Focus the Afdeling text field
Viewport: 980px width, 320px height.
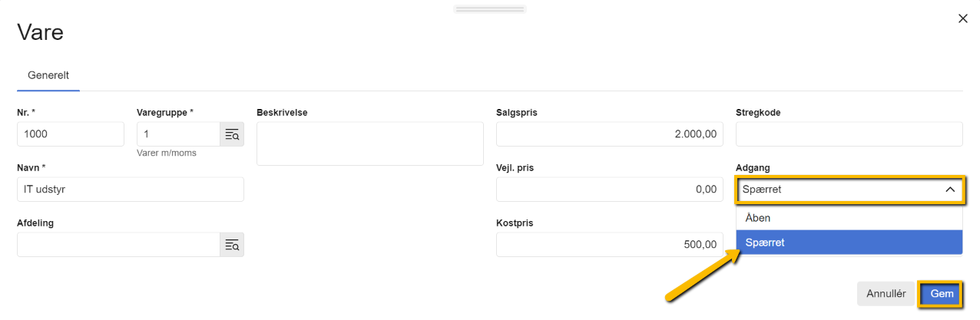(x=118, y=245)
